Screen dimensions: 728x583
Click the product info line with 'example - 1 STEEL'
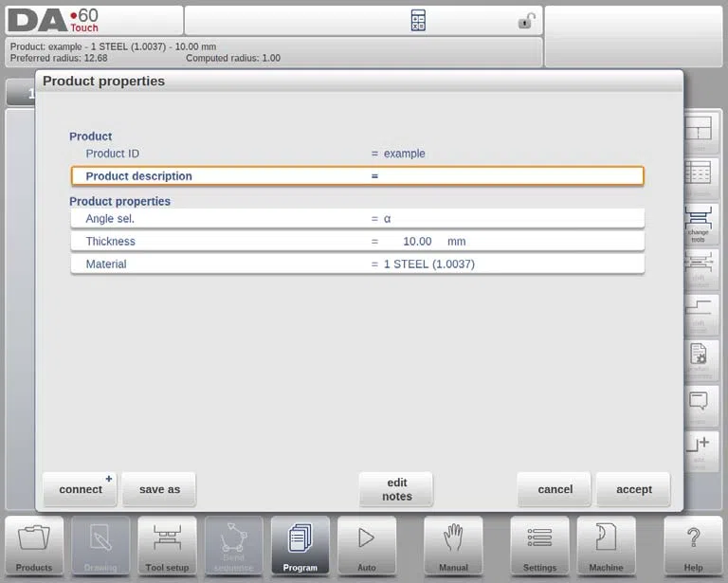tap(113, 46)
